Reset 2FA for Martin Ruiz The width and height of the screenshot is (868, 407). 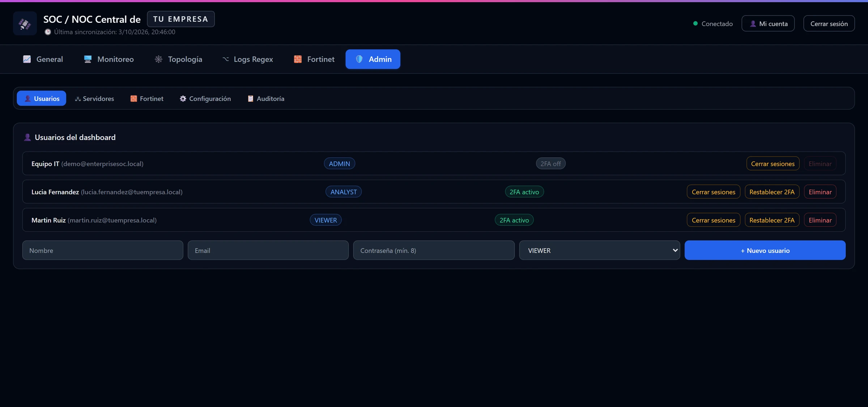(772, 220)
